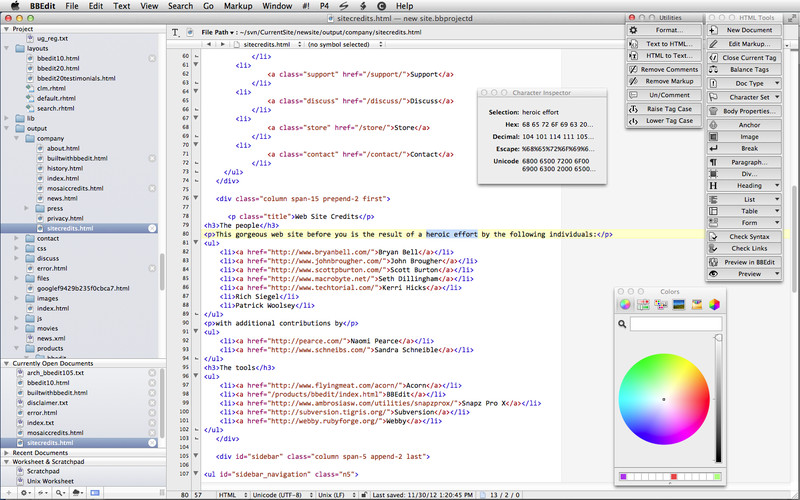Viewport: 800px width, 500px height.
Task: Close bbedit10.html in Currently Open Documents
Action: pyautogui.click(x=152, y=383)
